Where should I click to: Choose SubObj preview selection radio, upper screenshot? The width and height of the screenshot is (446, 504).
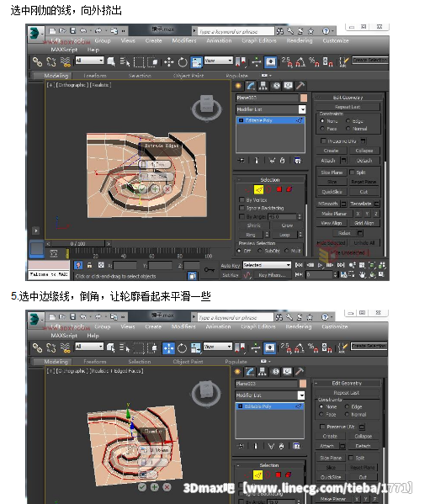click(x=260, y=251)
